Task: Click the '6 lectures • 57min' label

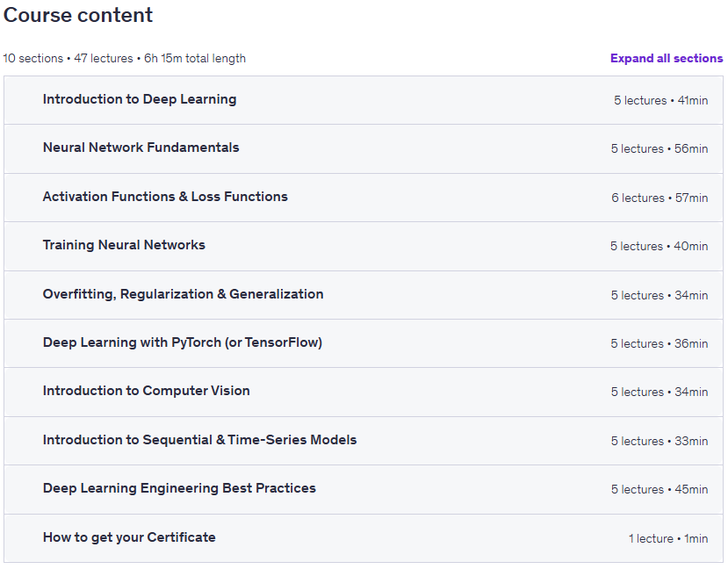Action: tap(660, 198)
